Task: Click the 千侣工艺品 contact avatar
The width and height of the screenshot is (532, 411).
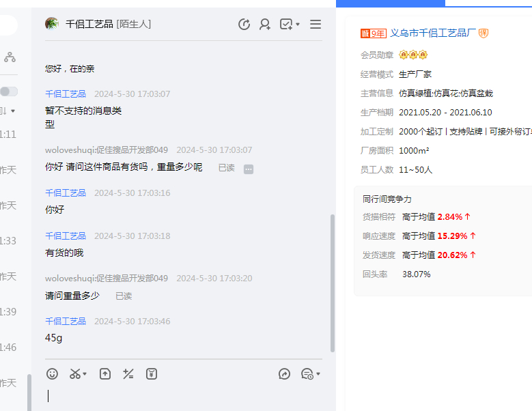Action: point(52,24)
